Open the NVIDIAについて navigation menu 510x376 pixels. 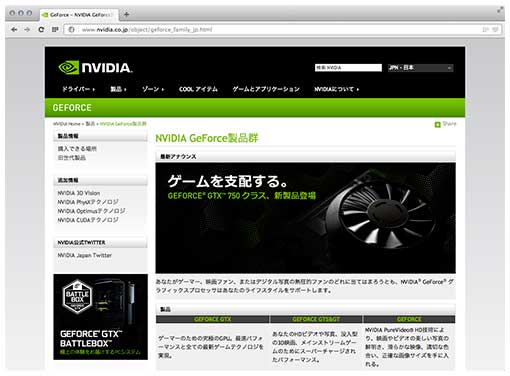pos(337,89)
